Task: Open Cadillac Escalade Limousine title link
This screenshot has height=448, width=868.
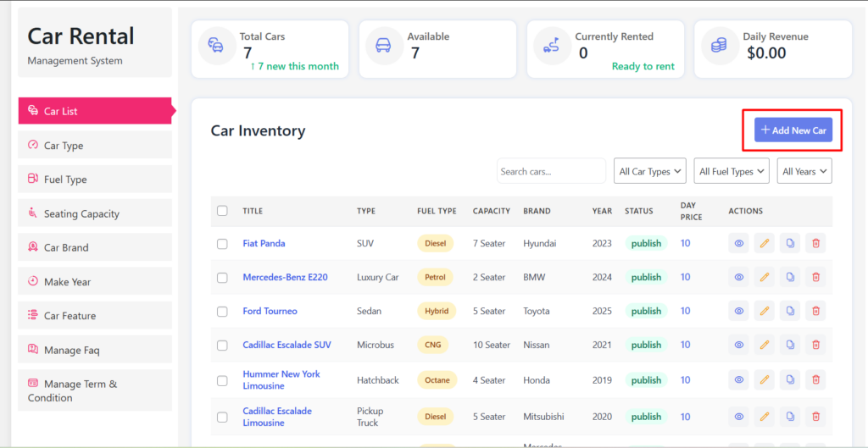Action: point(277,417)
